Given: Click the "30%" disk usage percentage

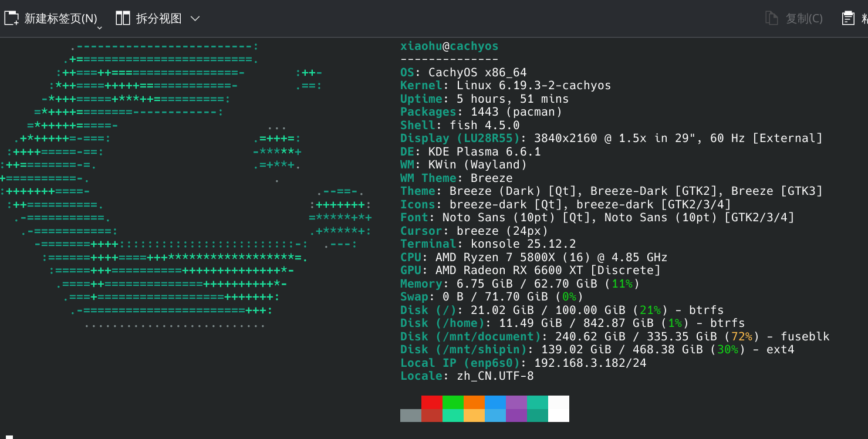Looking at the screenshot, I should [728, 350].
